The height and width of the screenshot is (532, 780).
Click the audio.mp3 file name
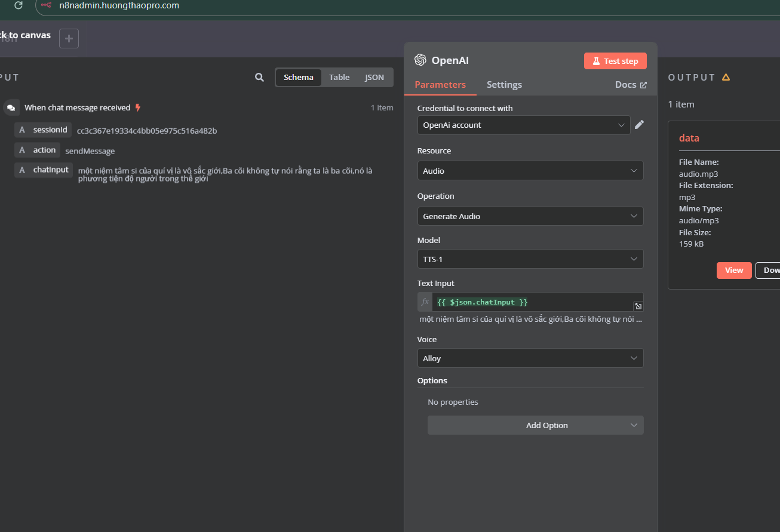coord(698,174)
